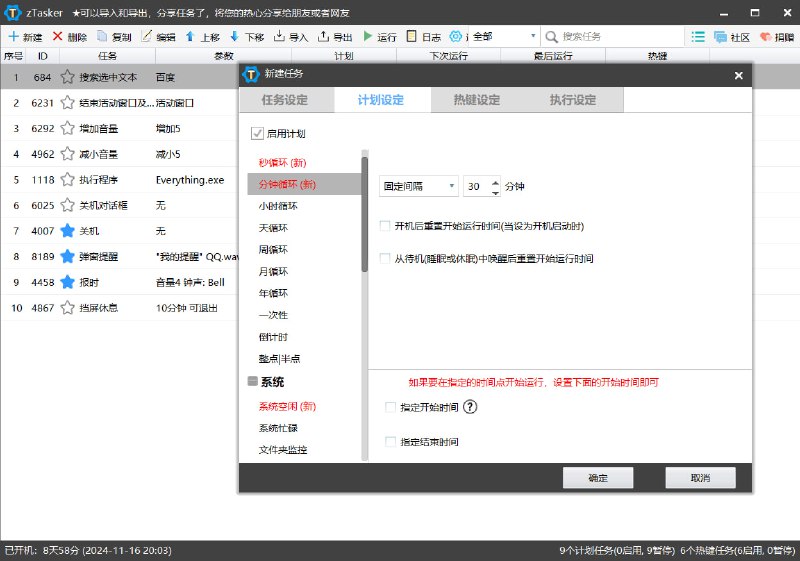The height and width of the screenshot is (561, 800).
Task: Toggle the star for task 增加音量
Action: tap(67, 128)
